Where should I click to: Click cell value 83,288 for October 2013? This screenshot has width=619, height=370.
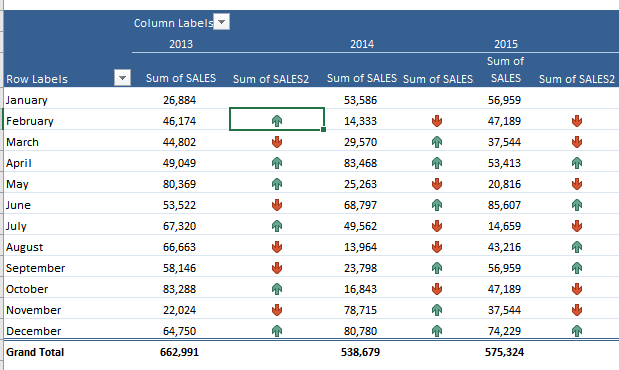[x=179, y=289]
